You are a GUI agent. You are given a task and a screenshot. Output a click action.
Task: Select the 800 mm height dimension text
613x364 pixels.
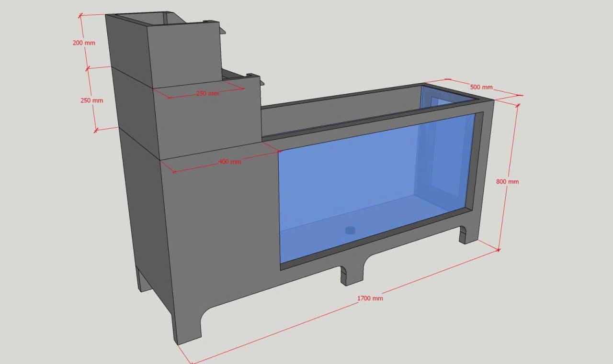coord(507,182)
